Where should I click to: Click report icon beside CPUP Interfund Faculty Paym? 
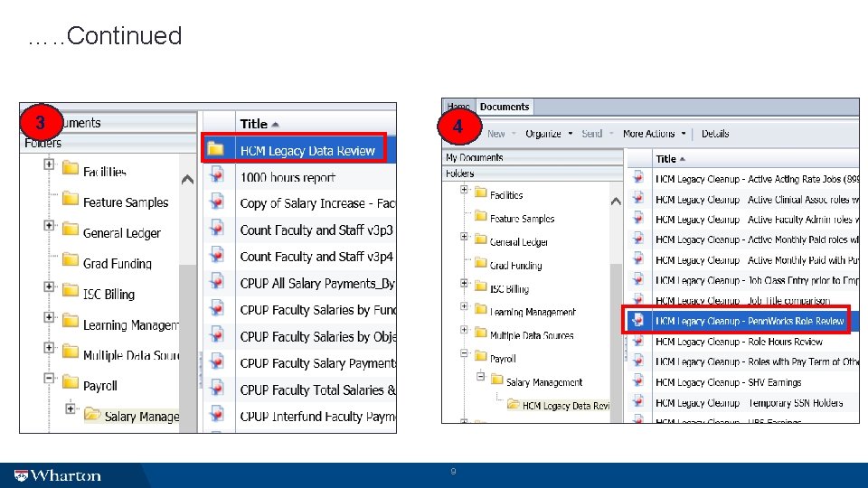coord(216,416)
